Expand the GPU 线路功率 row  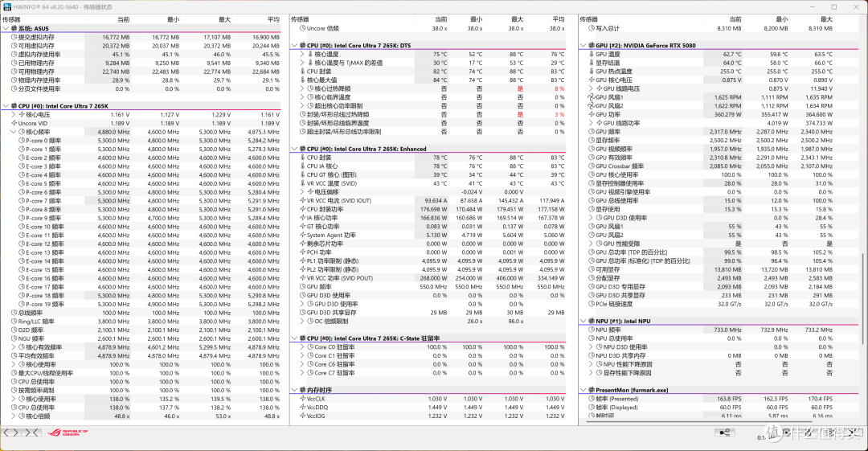[x=592, y=123]
